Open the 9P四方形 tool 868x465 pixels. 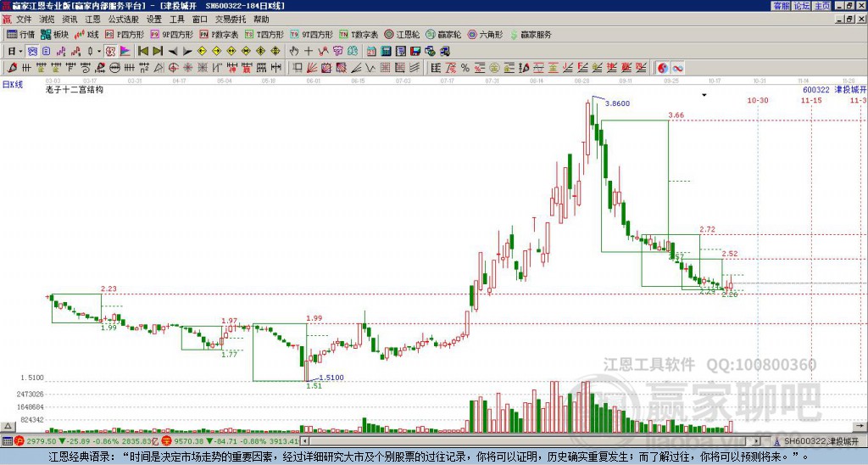coord(171,34)
